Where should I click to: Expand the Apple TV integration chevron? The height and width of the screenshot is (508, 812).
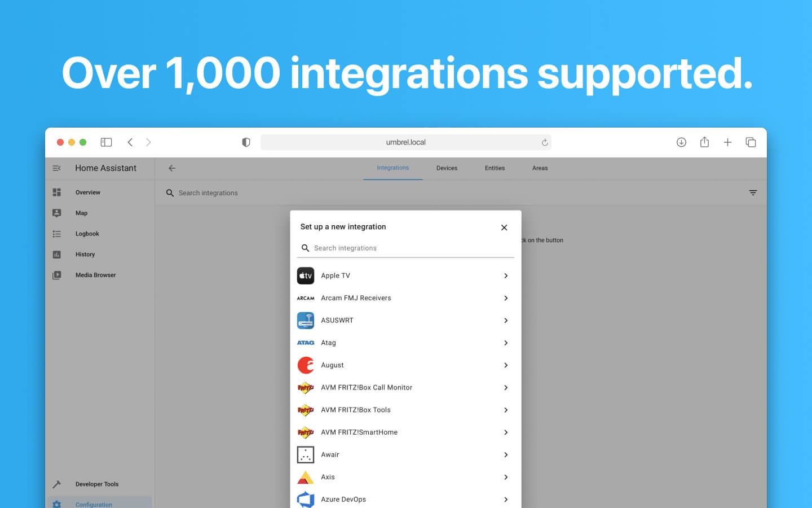click(506, 275)
